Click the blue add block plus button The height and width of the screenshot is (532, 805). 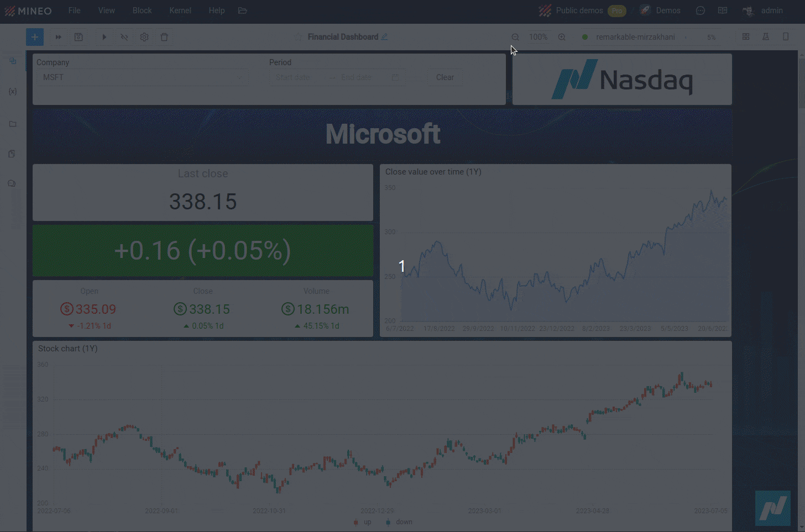coord(35,37)
